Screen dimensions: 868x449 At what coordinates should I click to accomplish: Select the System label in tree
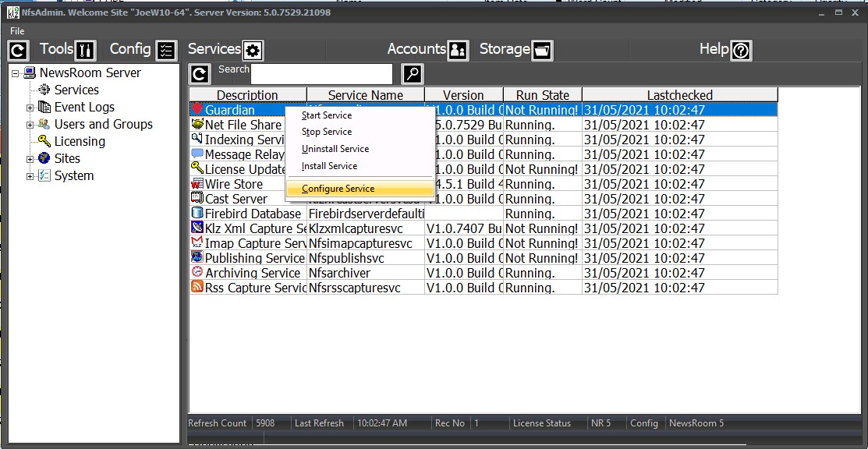(x=73, y=176)
